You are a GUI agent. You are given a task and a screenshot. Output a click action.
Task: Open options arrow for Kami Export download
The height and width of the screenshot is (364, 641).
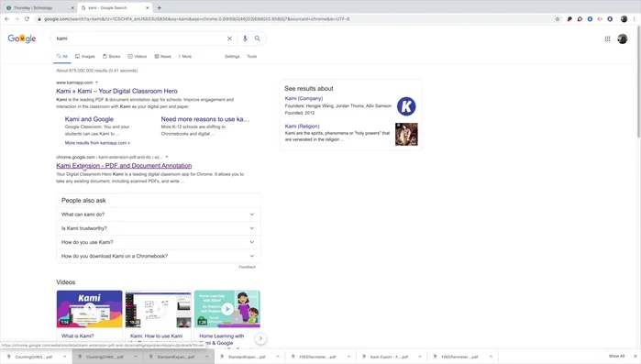(x=419, y=357)
